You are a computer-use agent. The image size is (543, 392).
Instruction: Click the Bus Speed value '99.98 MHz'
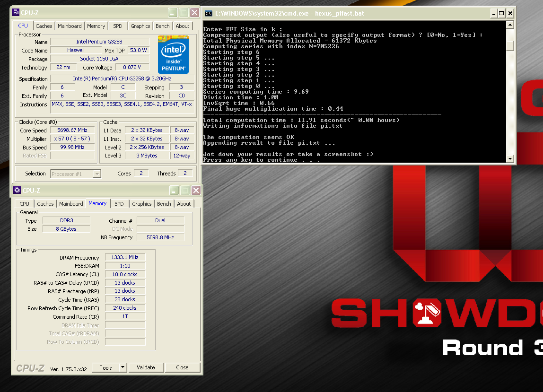click(72, 147)
